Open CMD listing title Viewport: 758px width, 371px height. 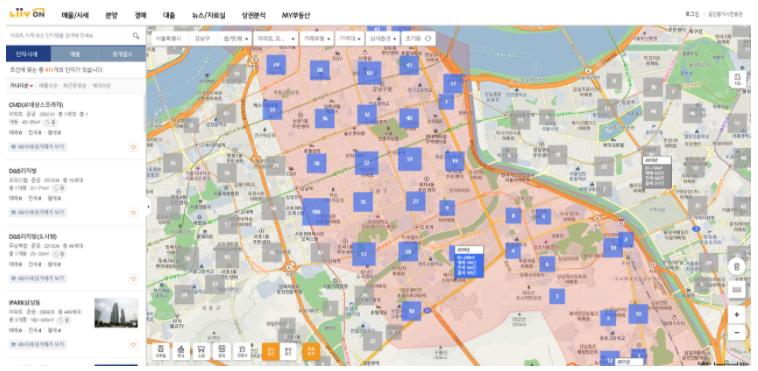click(37, 104)
